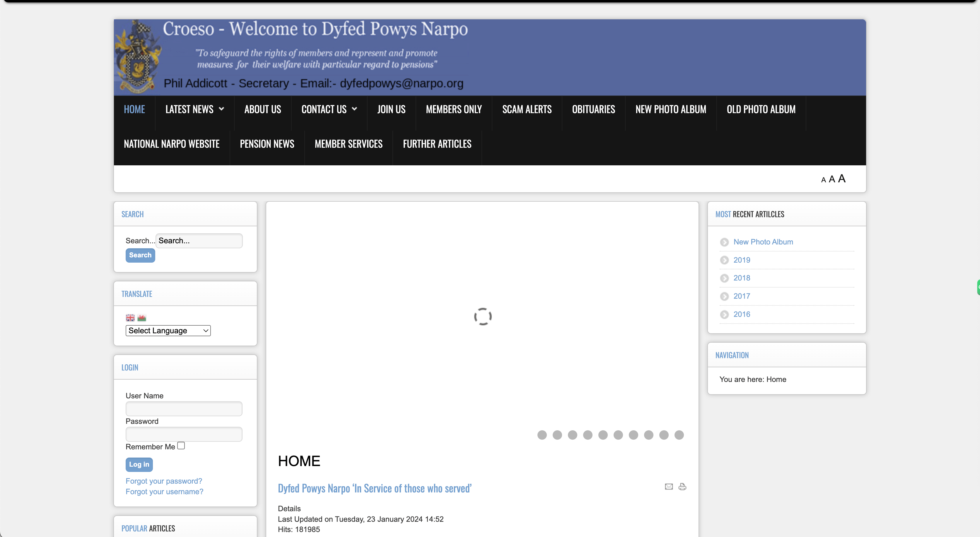
Task: Click the secretary email line in banner
Action: (x=313, y=84)
